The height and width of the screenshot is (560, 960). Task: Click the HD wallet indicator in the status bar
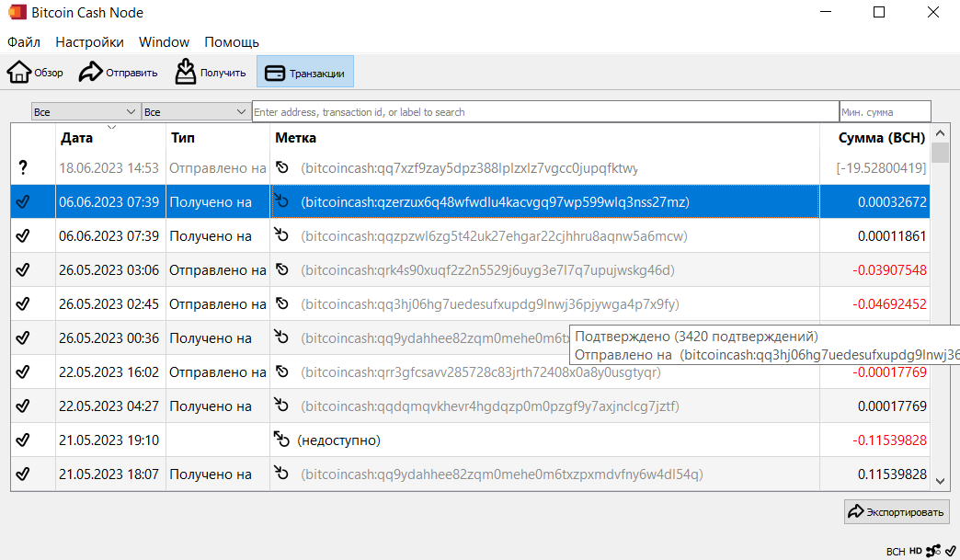pyautogui.click(x=915, y=551)
